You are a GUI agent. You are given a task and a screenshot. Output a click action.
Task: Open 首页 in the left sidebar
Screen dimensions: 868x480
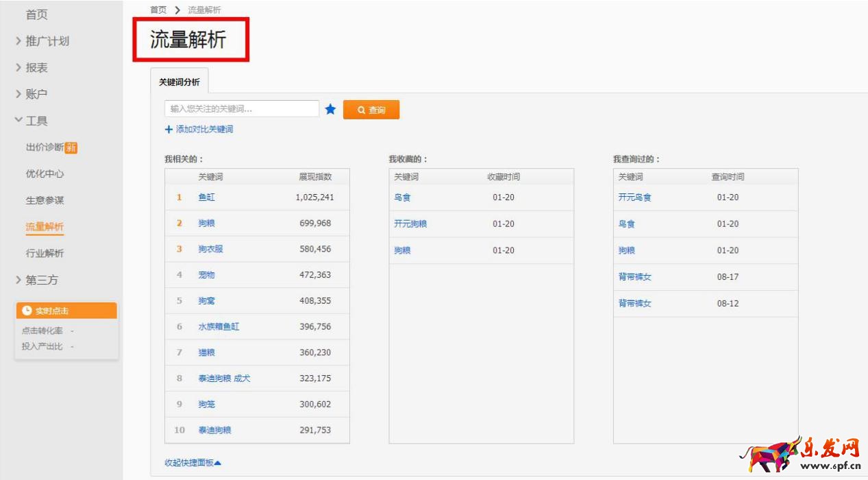pos(36,14)
